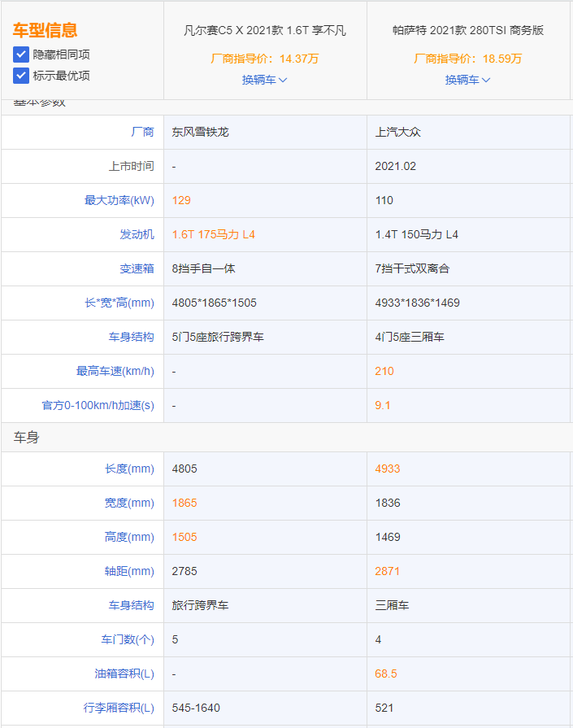Click the 宽度(mm) parameter label
Image resolution: width=573 pixels, height=728 pixels.
click(129, 503)
